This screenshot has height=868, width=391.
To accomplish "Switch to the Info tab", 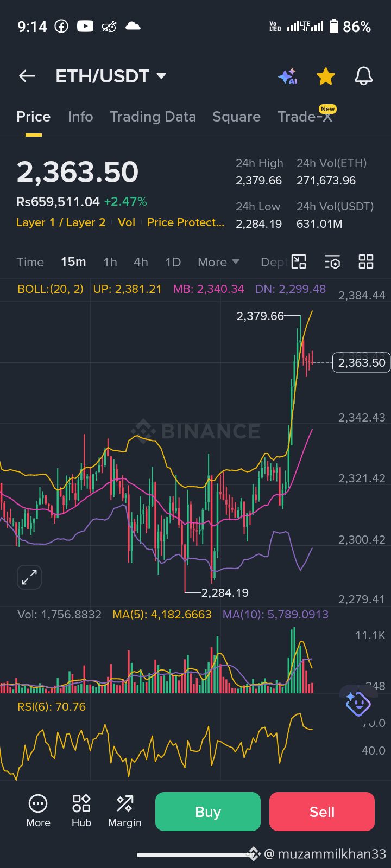I will [80, 117].
